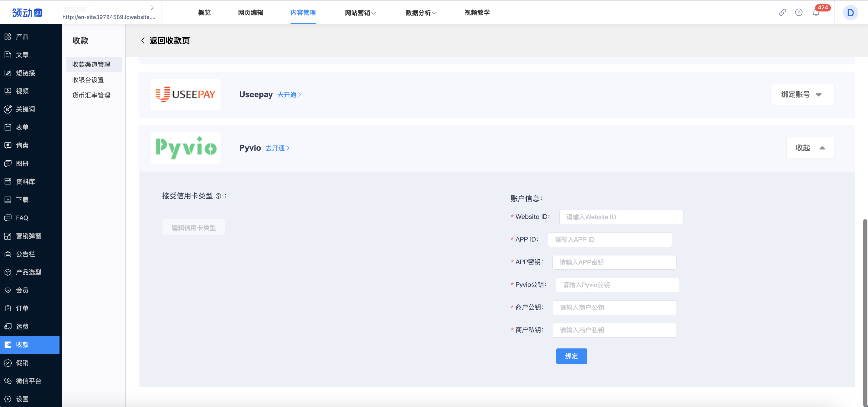Open the 订单 sidebar section
868x407 pixels.
[8, 308]
